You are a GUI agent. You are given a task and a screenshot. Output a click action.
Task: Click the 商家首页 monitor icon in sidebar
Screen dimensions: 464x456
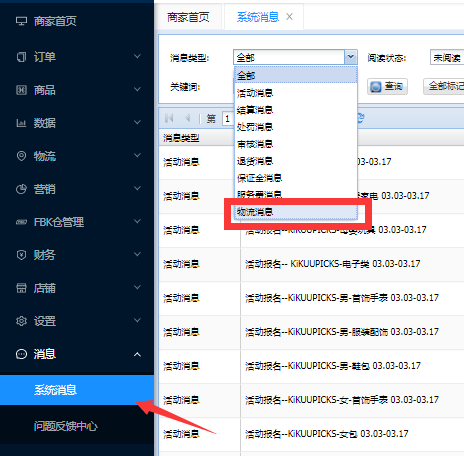click(x=21, y=21)
